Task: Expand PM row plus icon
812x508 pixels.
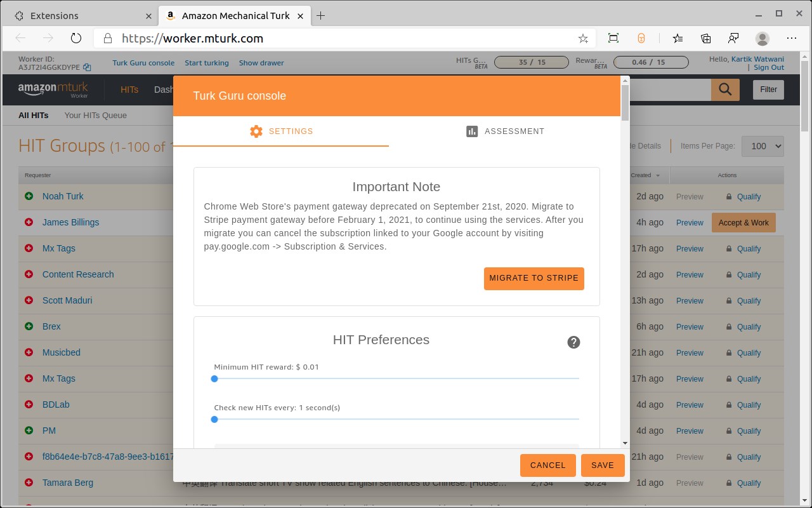Action: tap(29, 431)
